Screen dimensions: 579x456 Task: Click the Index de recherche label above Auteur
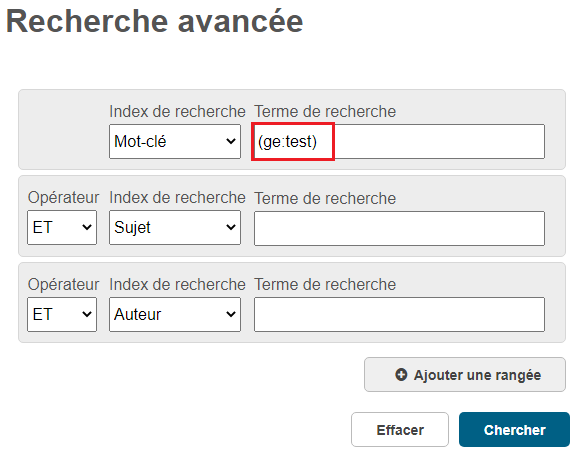[177, 284]
